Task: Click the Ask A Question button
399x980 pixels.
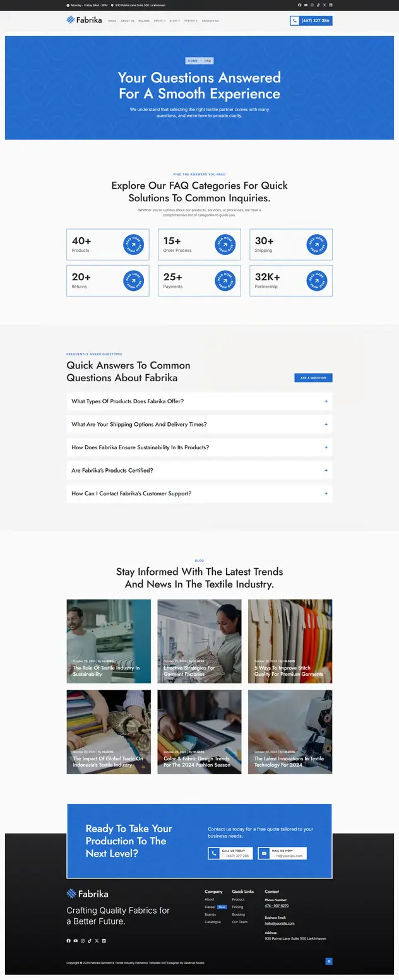Action: [x=313, y=377]
